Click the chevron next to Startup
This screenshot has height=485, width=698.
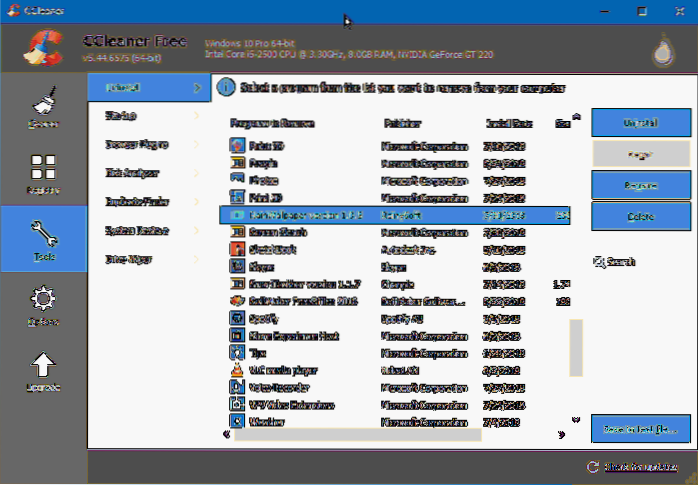(197, 116)
